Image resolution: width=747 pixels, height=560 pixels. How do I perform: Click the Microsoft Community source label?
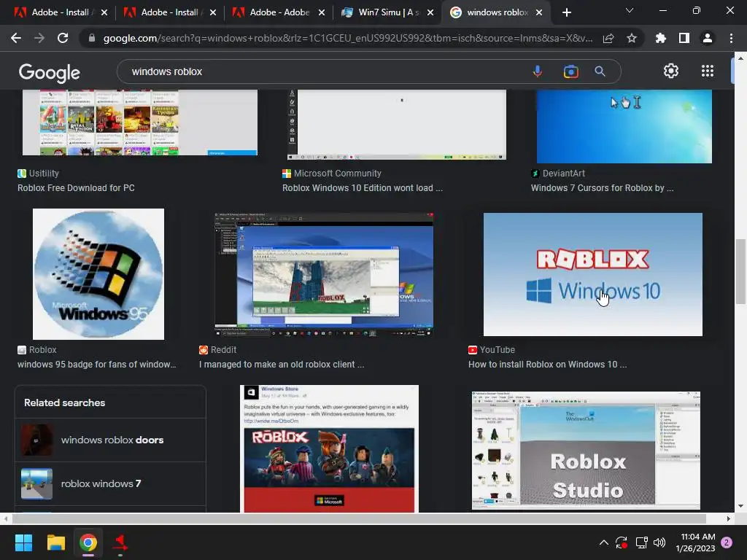tap(337, 174)
